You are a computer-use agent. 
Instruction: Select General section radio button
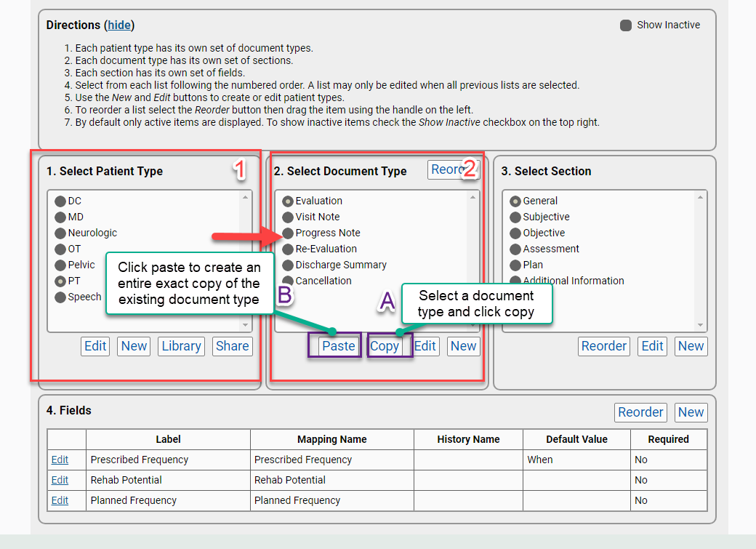pos(515,201)
